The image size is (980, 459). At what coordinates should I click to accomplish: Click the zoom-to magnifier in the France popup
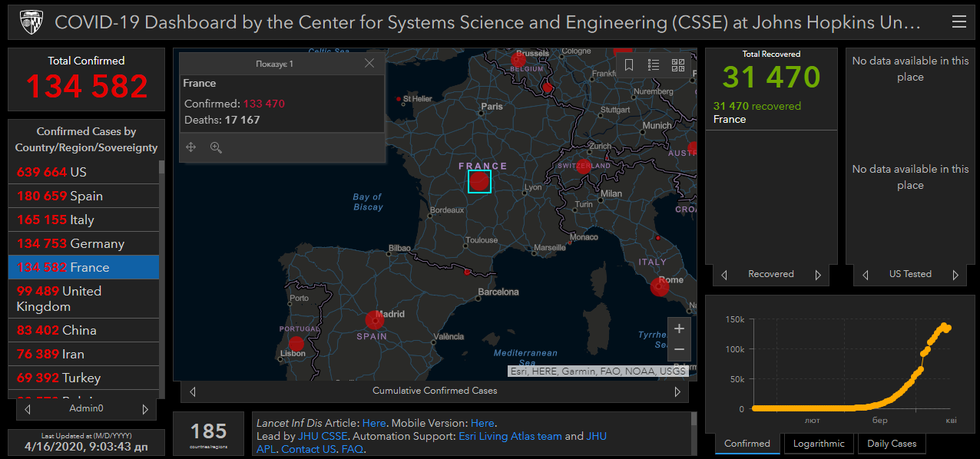pyautogui.click(x=216, y=147)
